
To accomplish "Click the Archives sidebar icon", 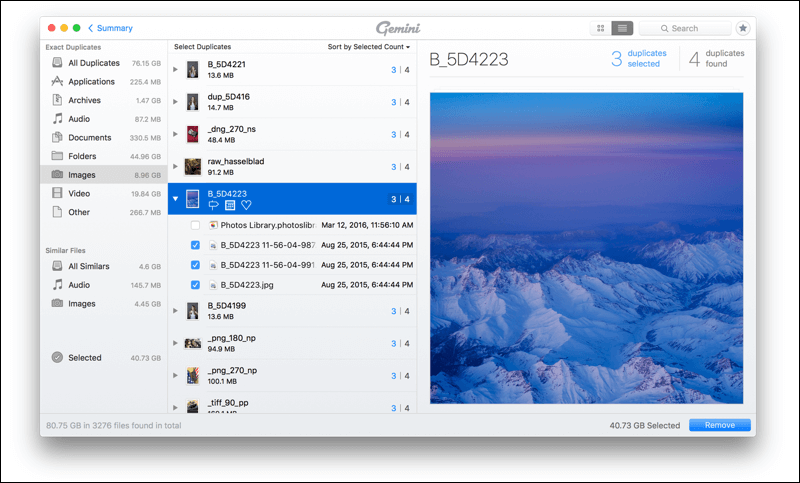I will 57,100.
